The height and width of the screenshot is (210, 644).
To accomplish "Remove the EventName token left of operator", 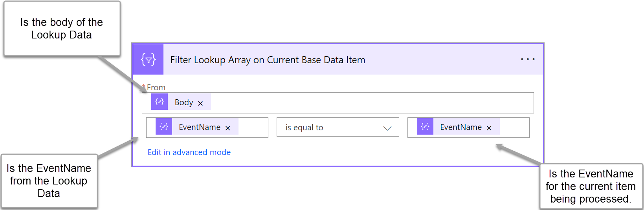I will pyautogui.click(x=228, y=128).
